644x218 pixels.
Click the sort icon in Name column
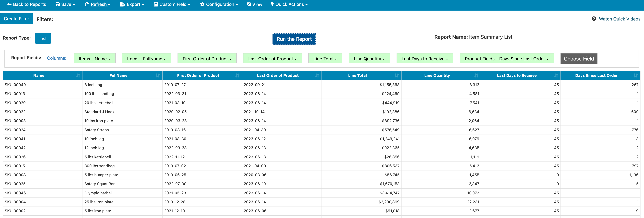click(x=78, y=75)
